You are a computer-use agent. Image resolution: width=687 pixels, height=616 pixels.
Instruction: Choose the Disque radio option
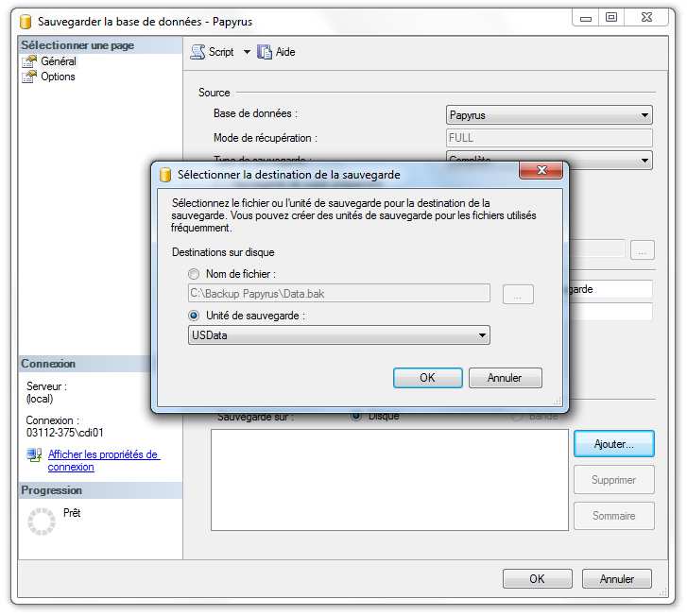click(x=356, y=416)
